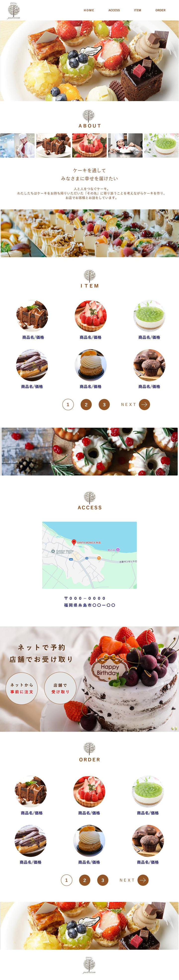Click the red SANTA MONICA map pin
The width and height of the screenshot is (179, 980).
(74, 542)
